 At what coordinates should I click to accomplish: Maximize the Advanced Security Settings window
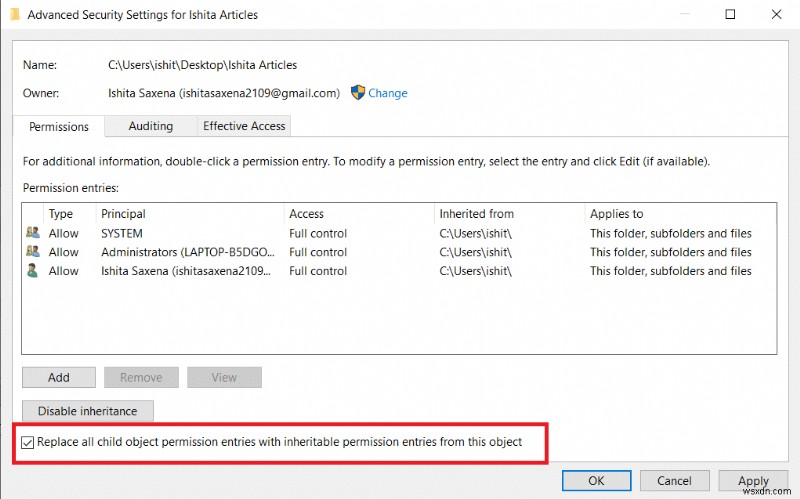(x=730, y=15)
